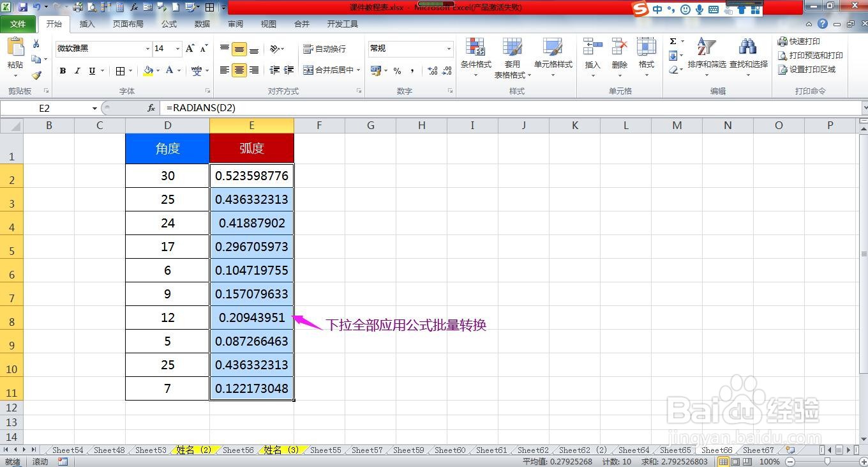Click the increase decimal places icon
This screenshot has width=868, height=467.
(x=432, y=71)
